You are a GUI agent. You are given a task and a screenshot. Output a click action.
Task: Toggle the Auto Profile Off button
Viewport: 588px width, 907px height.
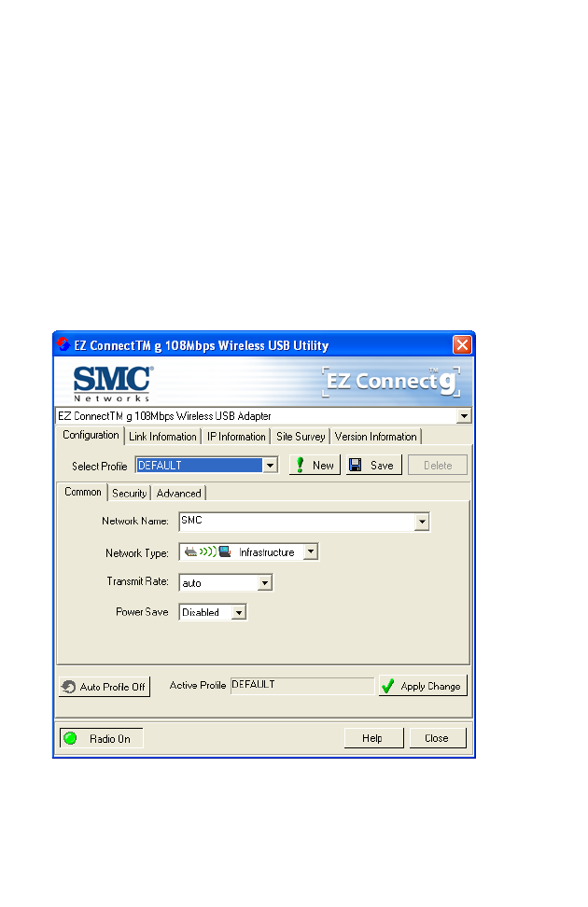tap(105, 687)
